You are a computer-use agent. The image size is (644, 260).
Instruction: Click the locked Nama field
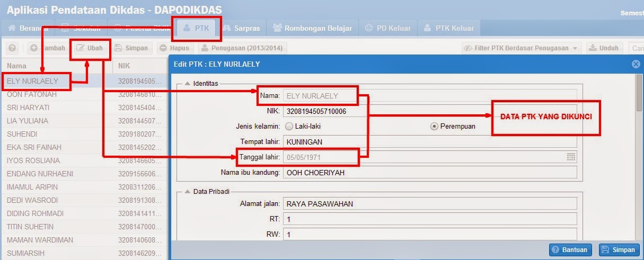click(x=430, y=96)
